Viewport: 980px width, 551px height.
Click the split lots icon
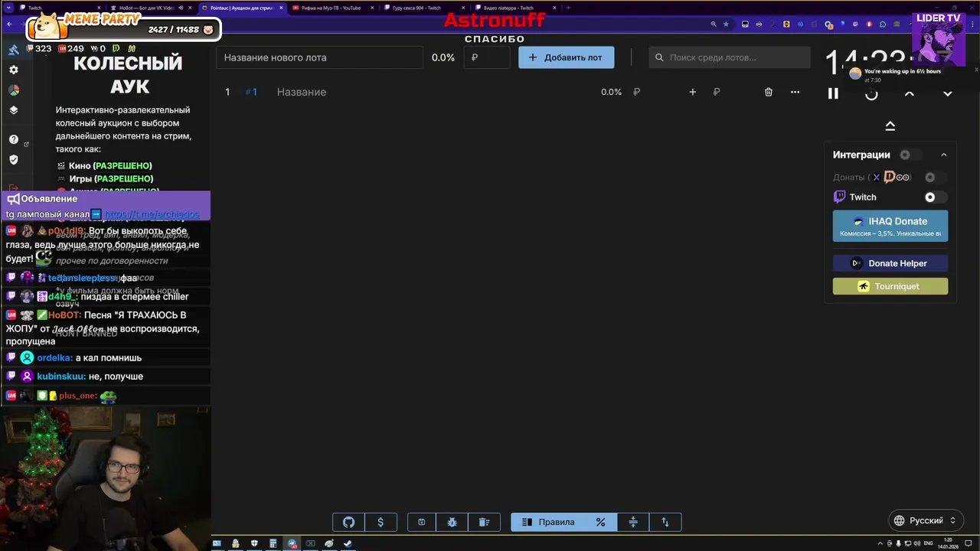633,522
